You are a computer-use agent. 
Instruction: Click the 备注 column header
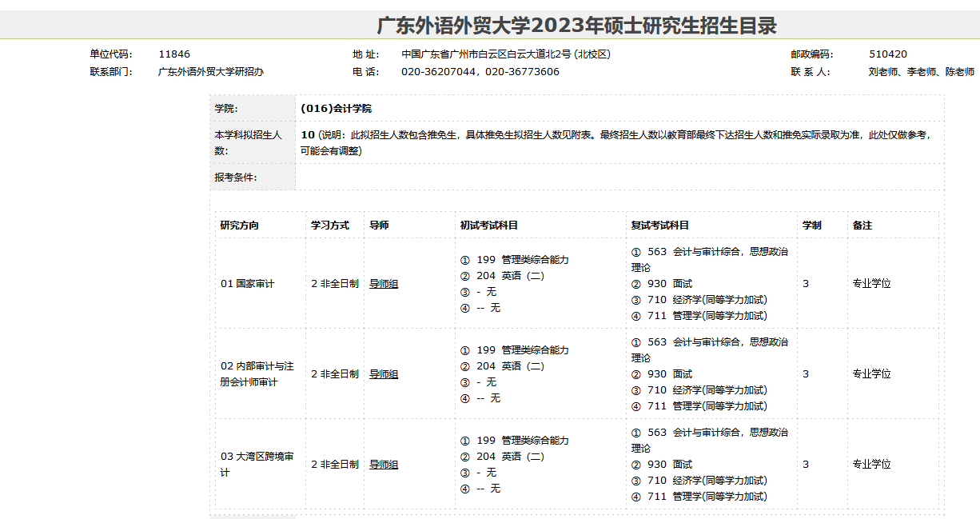(862, 226)
